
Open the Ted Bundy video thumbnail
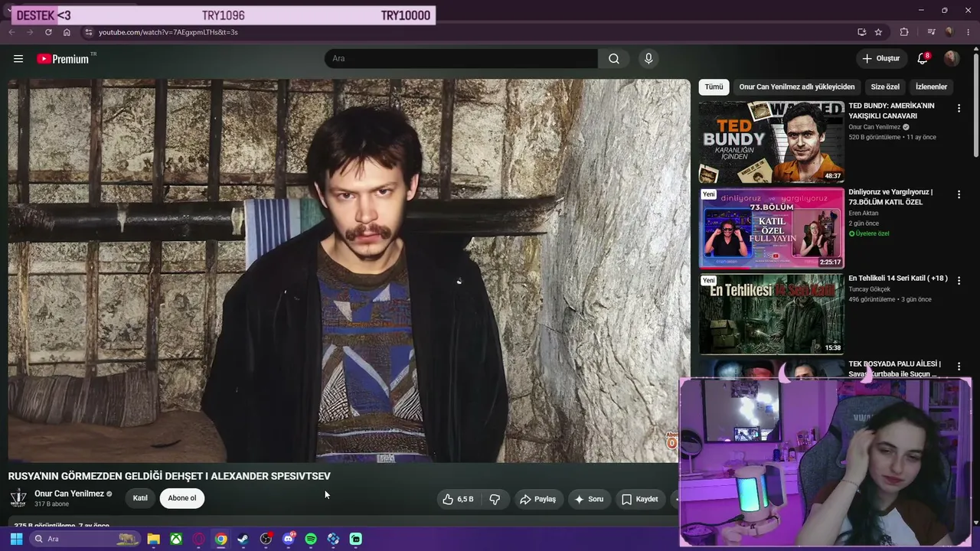(771, 142)
